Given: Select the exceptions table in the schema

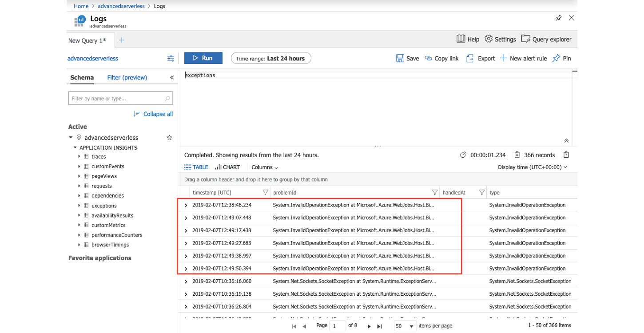Looking at the screenshot, I should tap(104, 206).
